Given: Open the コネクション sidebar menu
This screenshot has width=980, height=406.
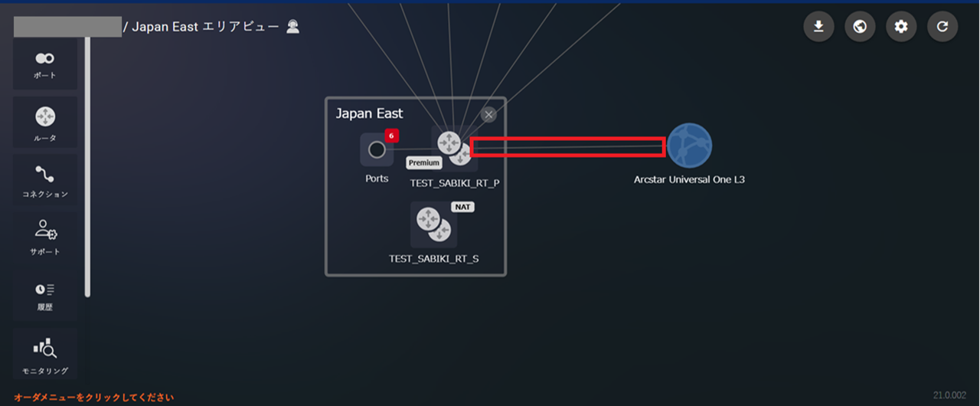Looking at the screenshot, I should pos(45,181).
